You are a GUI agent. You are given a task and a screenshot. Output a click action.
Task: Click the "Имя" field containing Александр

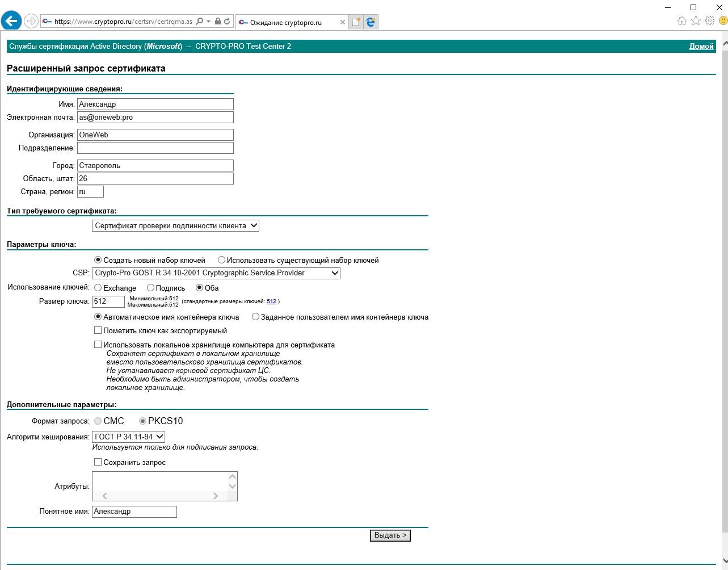point(155,104)
